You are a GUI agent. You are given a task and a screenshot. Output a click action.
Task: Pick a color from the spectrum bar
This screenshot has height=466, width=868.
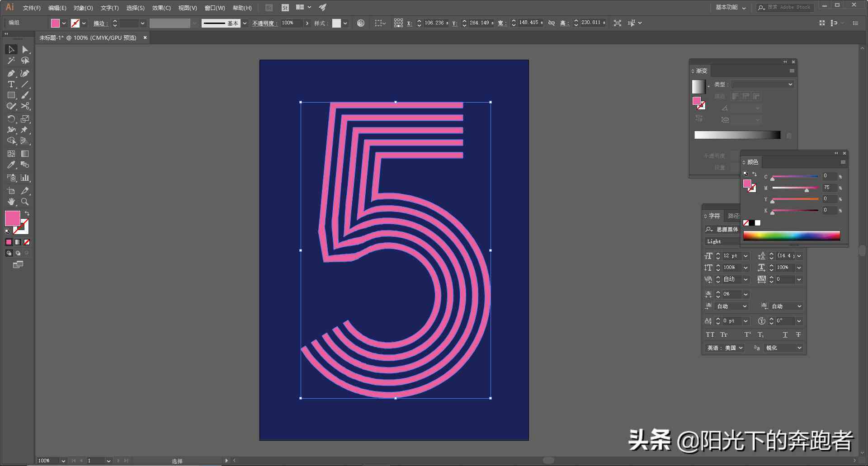(x=792, y=235)
